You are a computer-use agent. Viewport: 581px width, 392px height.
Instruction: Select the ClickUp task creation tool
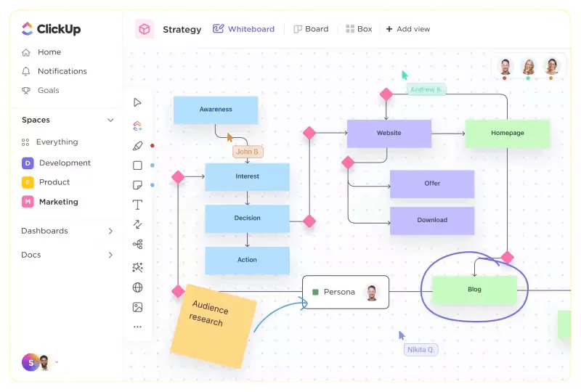pyautogui.click(x=137, y=126)
